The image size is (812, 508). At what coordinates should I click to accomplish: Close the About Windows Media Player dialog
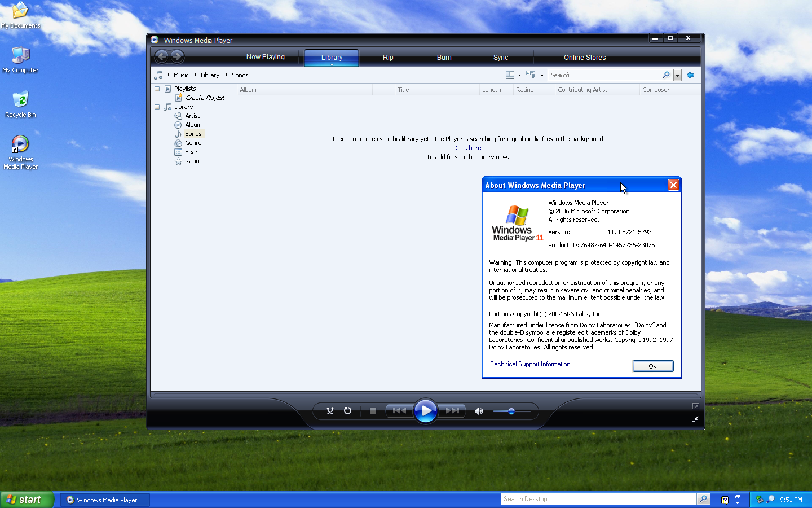pyautogui.click(x=673, y=185)
